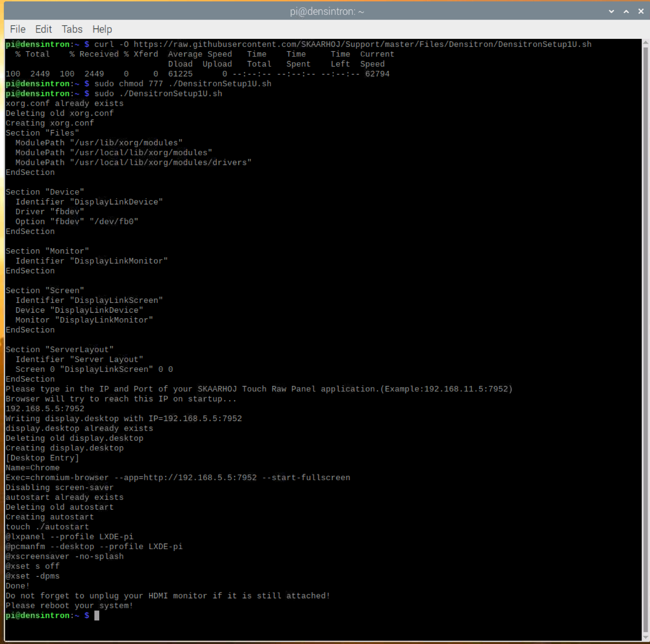Click the http://192.168.5.5:7952 address in Exec line
650x644 pixels.
tap(200, 478)
